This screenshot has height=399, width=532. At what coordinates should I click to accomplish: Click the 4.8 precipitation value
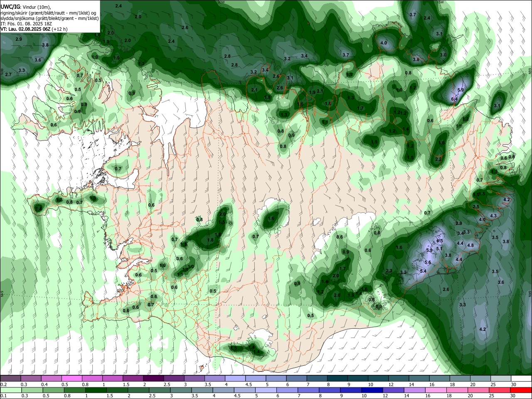pyautogui.click(x=470, y=245)
